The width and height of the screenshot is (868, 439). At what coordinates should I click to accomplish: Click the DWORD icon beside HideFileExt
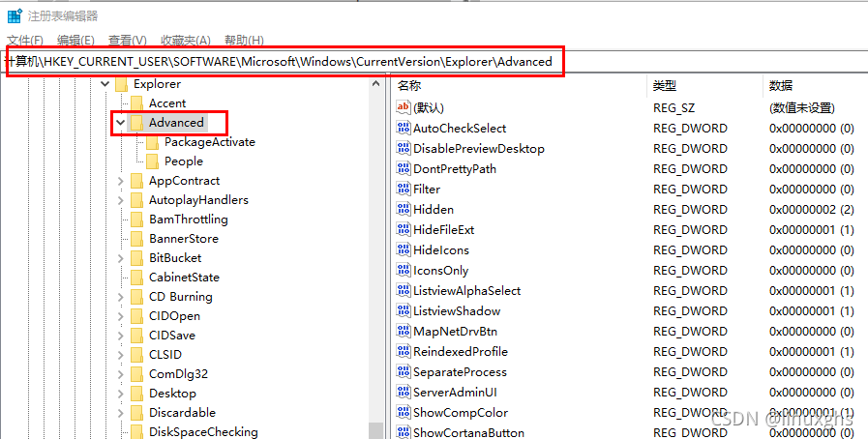404,229
